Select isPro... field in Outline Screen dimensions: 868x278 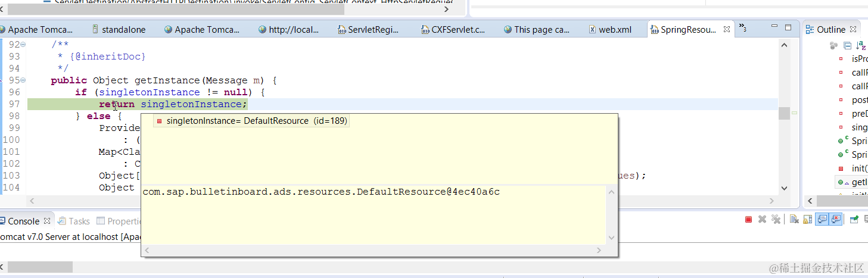pyautogui.click(x=854, y=59)
